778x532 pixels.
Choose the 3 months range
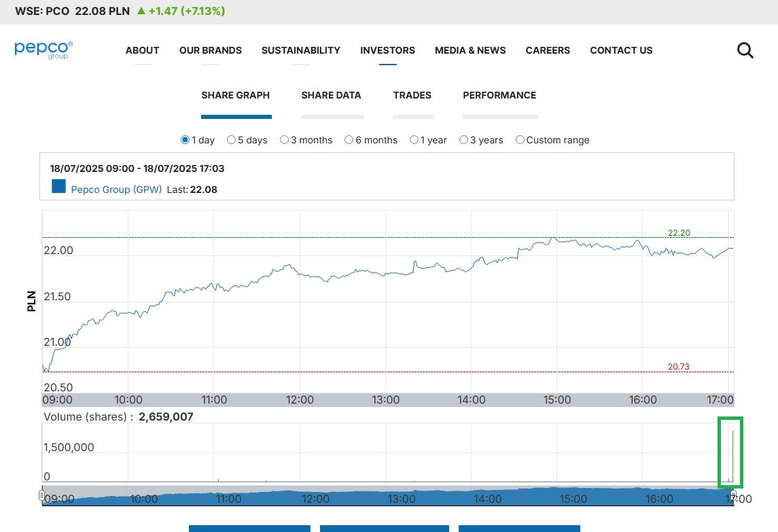pyautogui.click(x=284, y=140)
